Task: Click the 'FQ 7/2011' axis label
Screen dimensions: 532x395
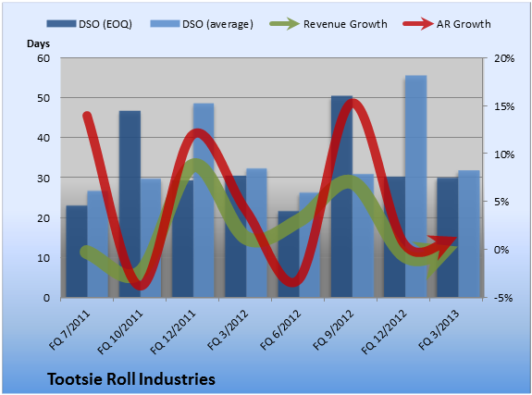Action: 70,330
